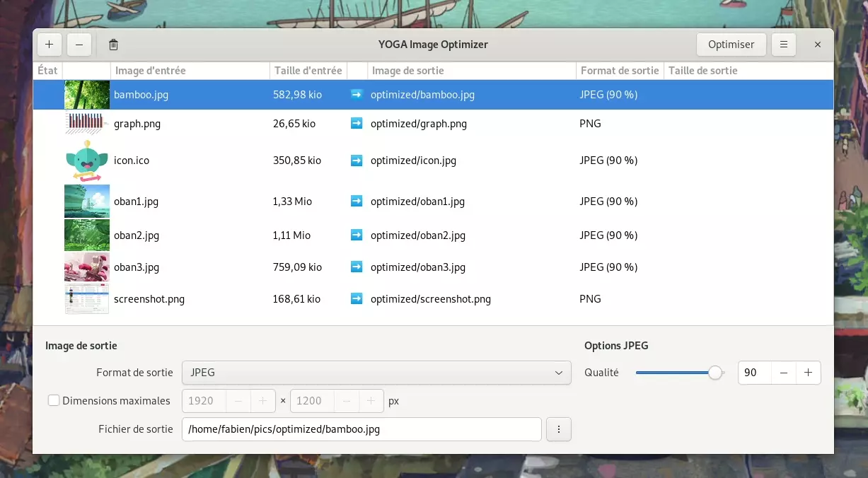868x478 pixels.
Task: Click optimized/graph.png output path
Action: coord(419,124)
